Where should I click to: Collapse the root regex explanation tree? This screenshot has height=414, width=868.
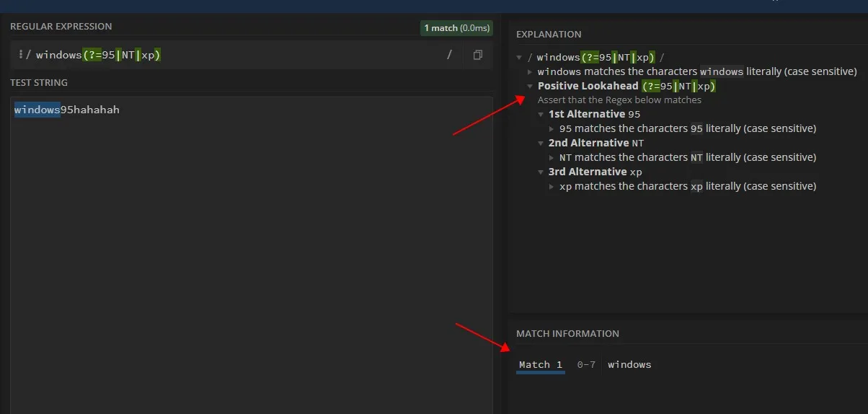[x=520, y=58]
